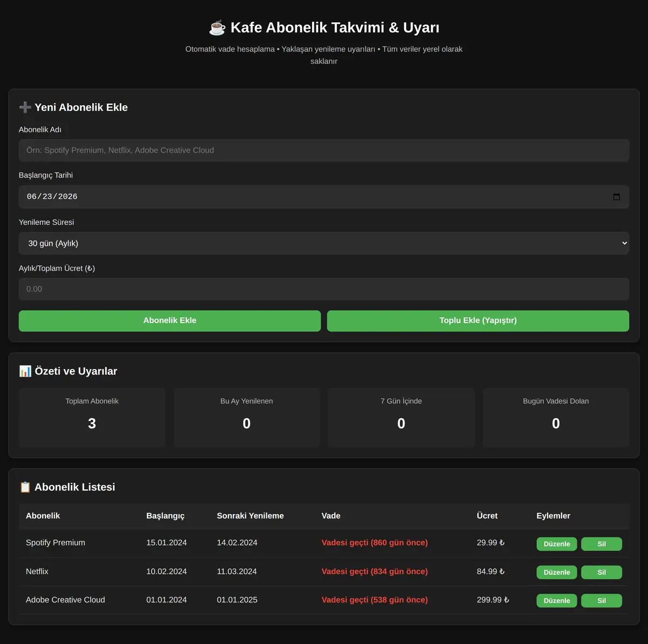Select the Bugün Vadesi Dolan card
The image size is (648, 644).
(556, 417)
